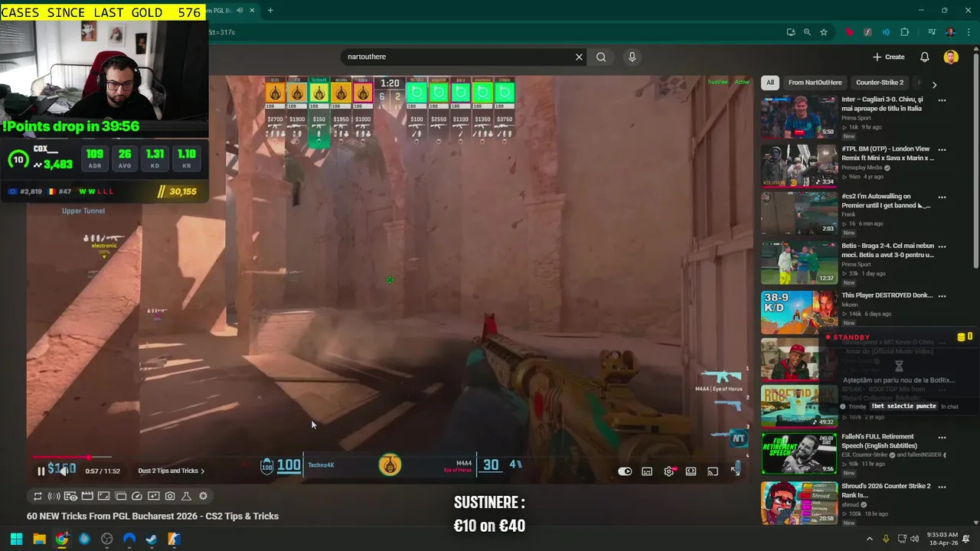Click the install app icon in address bar
The width and height of the screenshot is (980, 551).
[x=791, y=32]
